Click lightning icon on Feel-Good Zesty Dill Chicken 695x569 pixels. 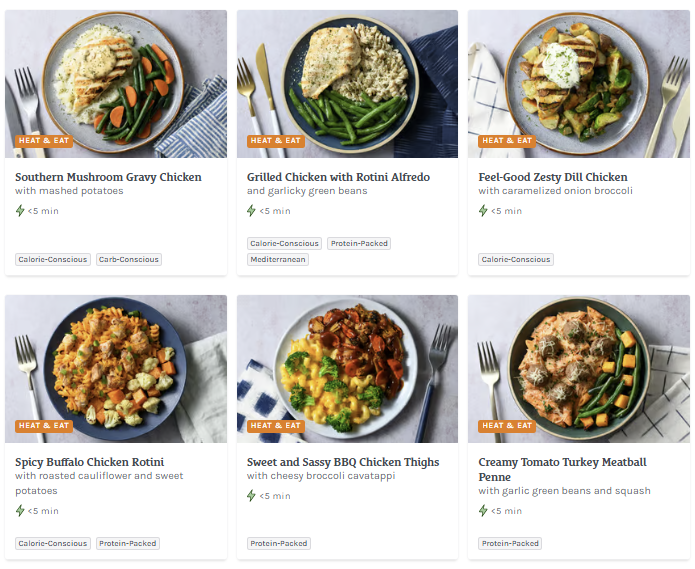(483, 211)
